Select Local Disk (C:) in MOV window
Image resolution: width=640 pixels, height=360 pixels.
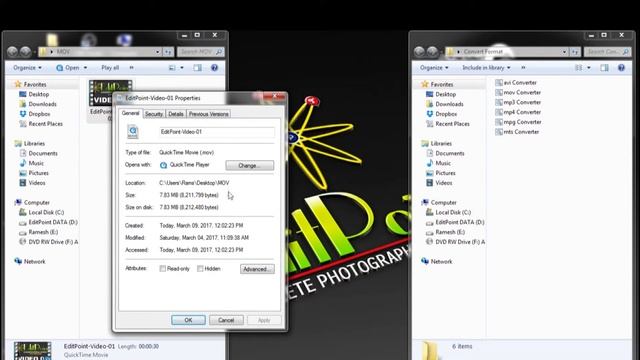pyautogui.click(x=42, y=212)
